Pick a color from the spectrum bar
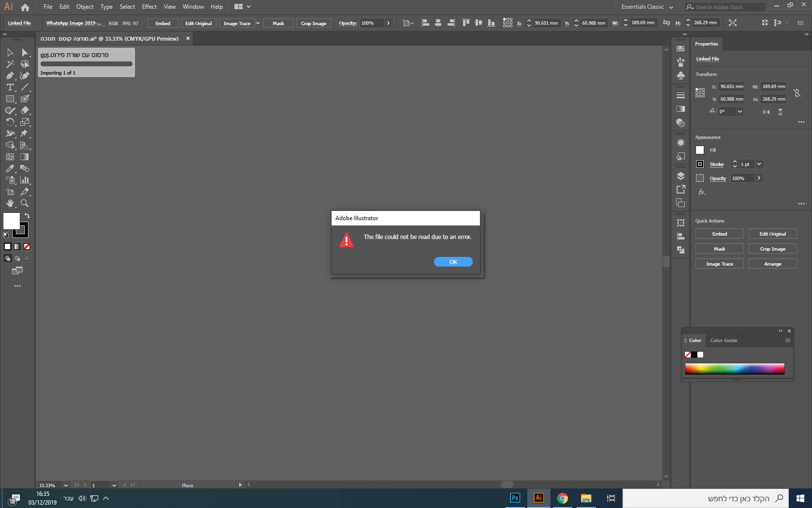Screen dimensions: 812x508 click(735, 369)
